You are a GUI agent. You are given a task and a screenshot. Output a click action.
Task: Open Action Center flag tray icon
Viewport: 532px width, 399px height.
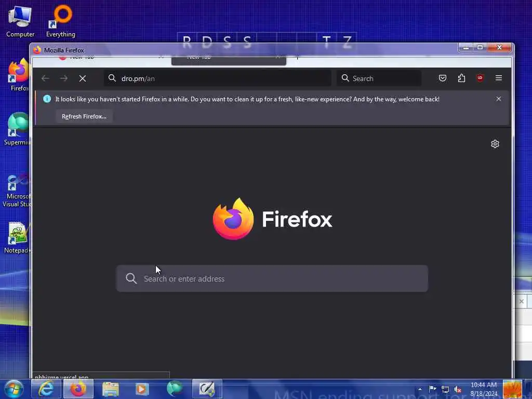point(433,389)
